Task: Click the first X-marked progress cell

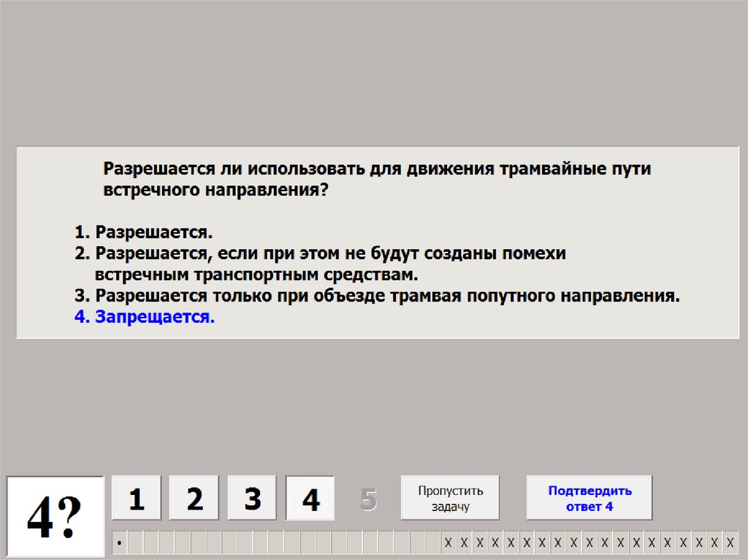Action: tap(449, 542)
